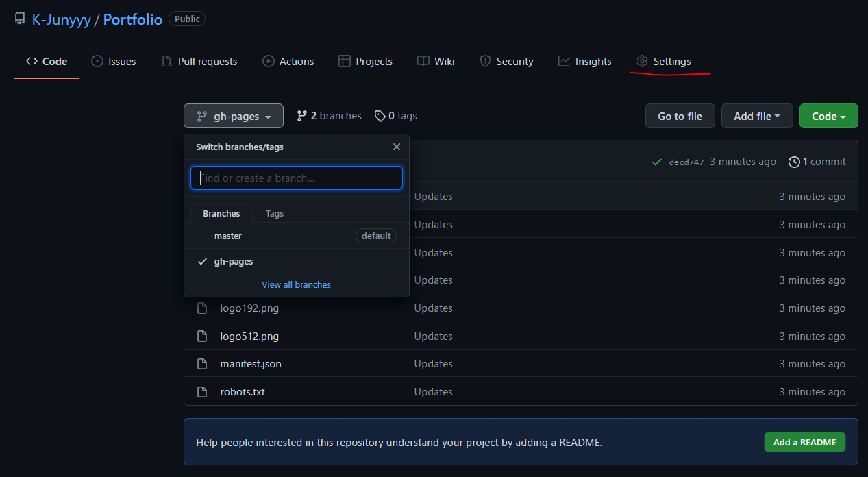Click the Insights graph icon
The width and height of the screenshot is (868, 477).
point(564,62)
